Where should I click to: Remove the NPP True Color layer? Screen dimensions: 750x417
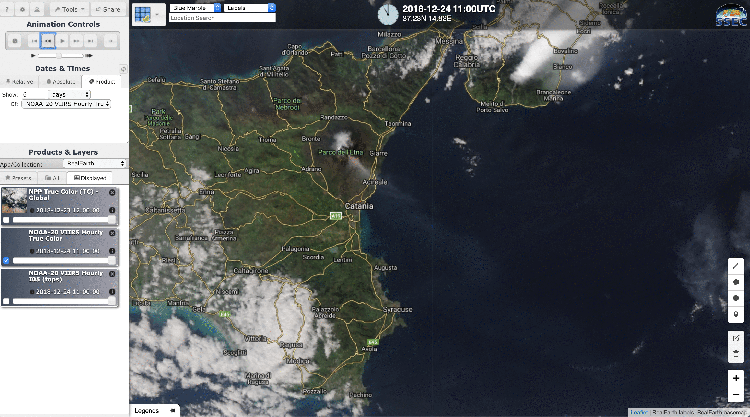point(112,193)
